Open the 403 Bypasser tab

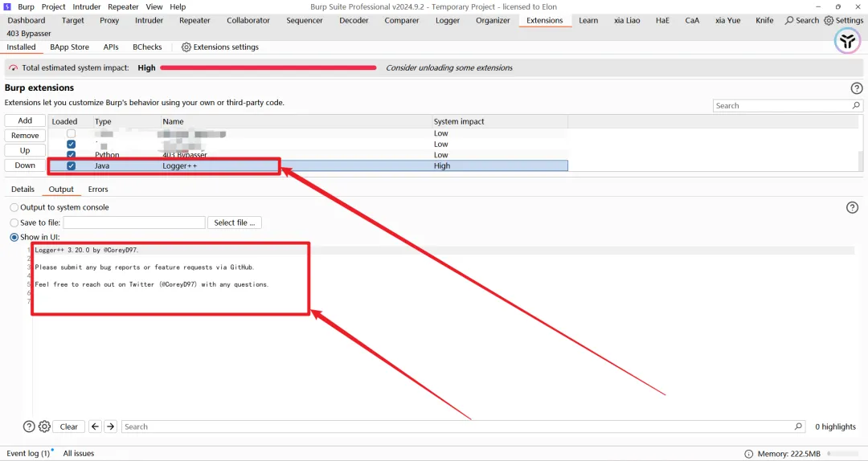click(x=29, y=34)
